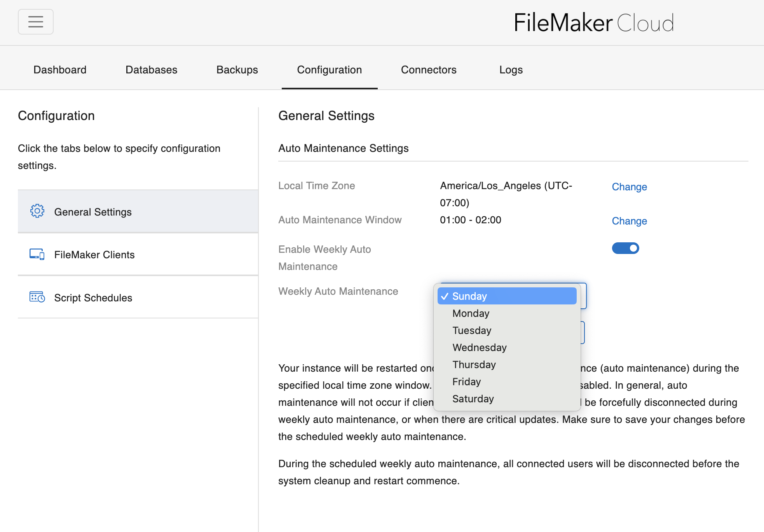This screenshot has height=532, width=764.
Task: Click the Script Schedules calendar icon
Action: point(37,297)
